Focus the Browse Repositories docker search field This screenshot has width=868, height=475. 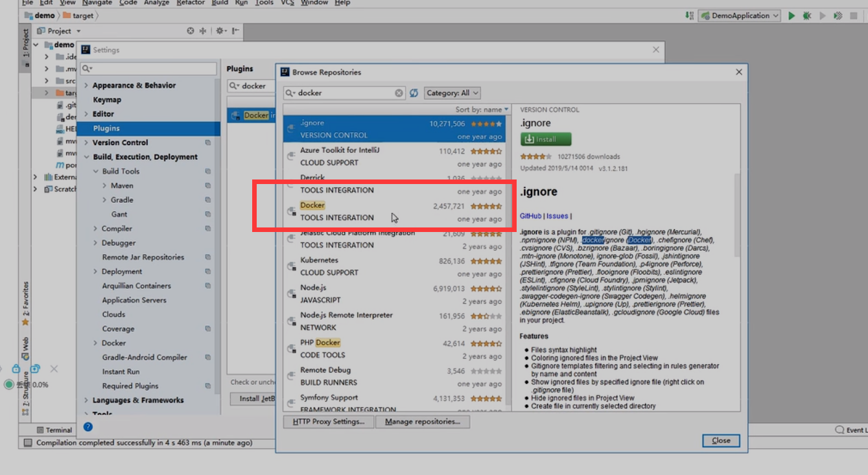(344, 93)
